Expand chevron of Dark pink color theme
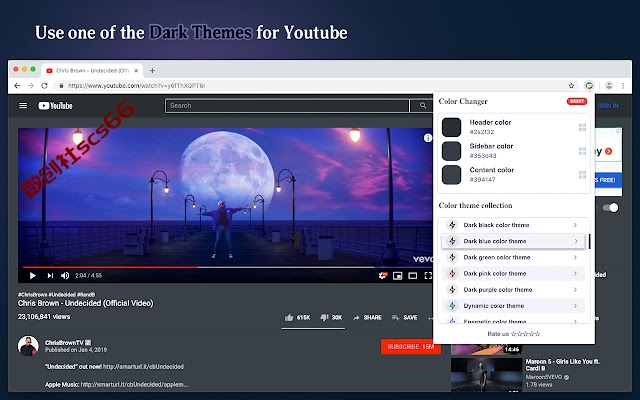 coord(575,273)
